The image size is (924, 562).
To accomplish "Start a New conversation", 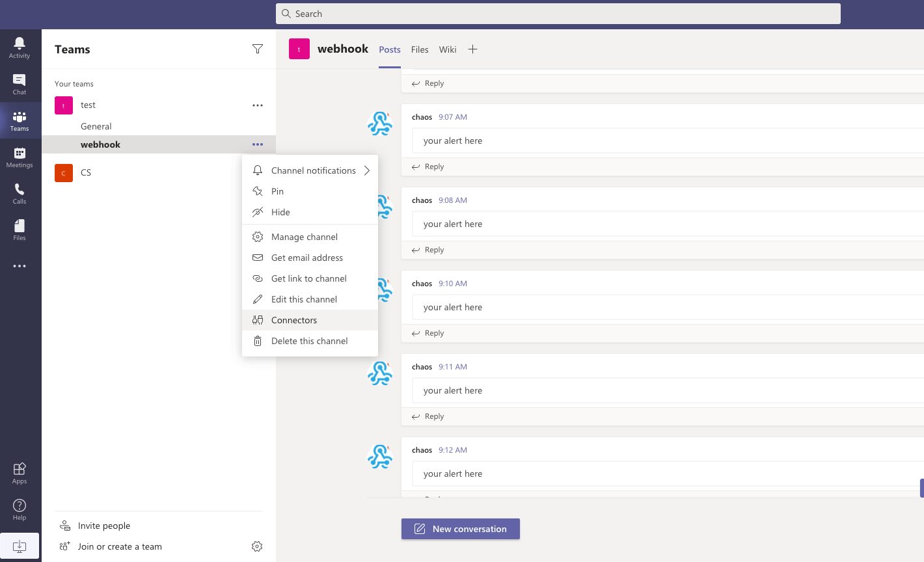I will (x=461, y=529).
